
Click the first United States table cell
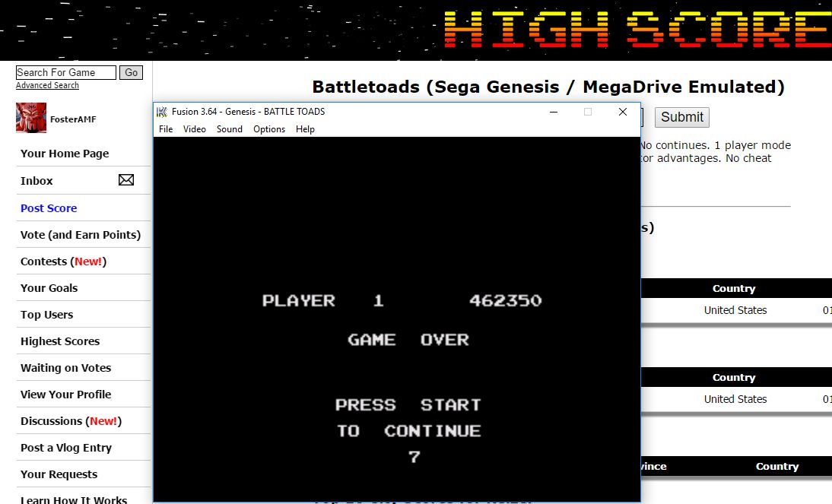[735, 310]
